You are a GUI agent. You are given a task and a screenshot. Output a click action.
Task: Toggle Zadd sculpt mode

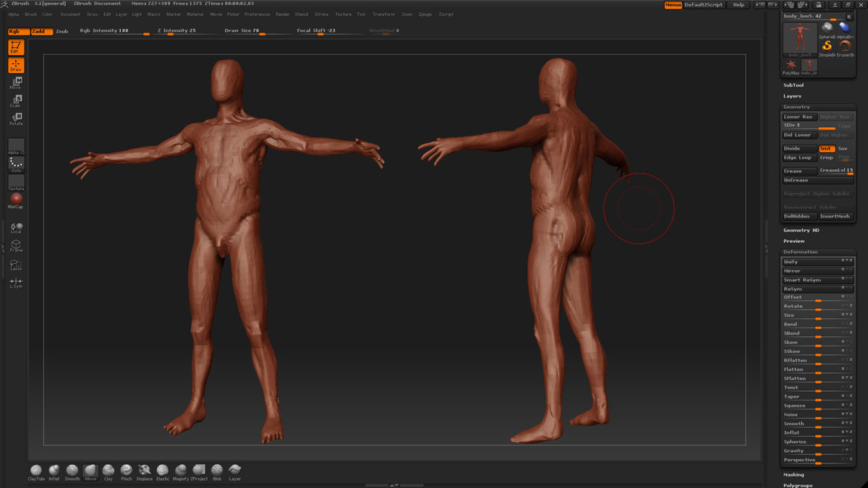click(x=41, y=31)
